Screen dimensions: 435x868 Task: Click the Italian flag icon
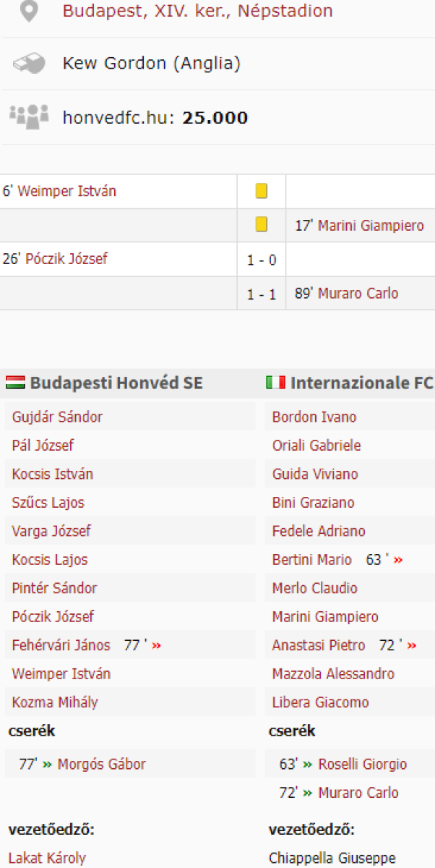coord(275,383)
